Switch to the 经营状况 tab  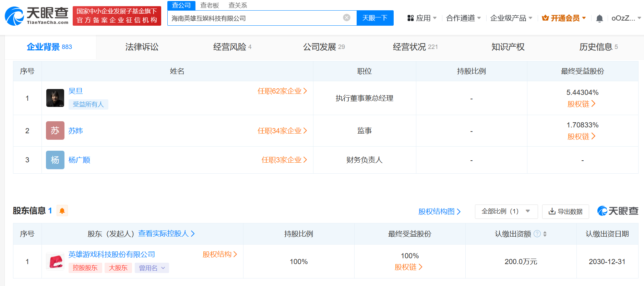coord(415,47)
